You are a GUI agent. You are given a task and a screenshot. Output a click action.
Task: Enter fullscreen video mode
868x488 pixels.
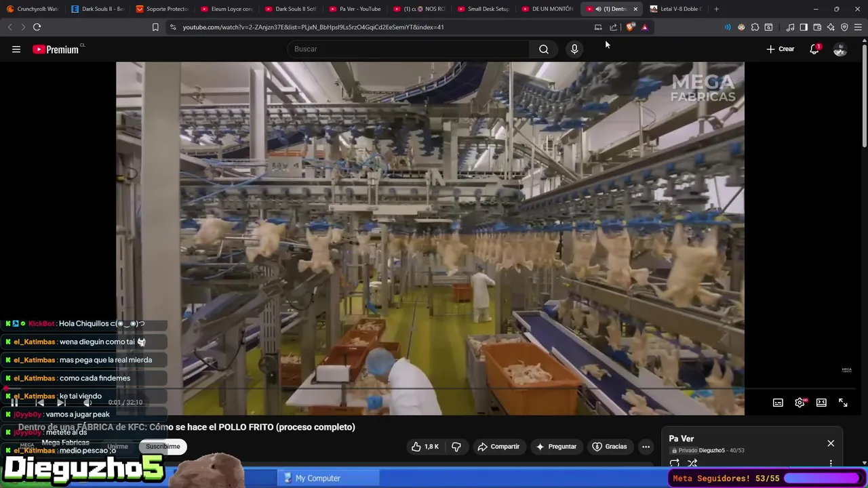pyautogui.click(x=843, y=403)
